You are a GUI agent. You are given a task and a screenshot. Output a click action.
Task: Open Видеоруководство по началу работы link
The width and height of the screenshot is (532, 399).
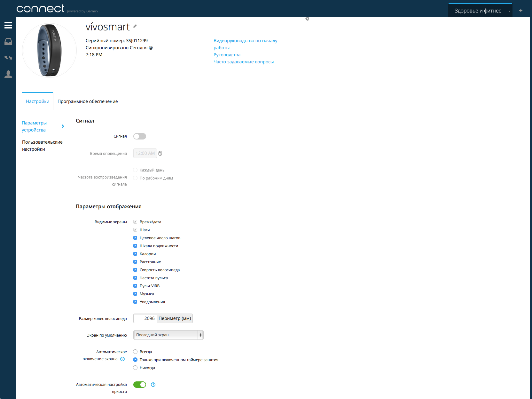point(246,44)
